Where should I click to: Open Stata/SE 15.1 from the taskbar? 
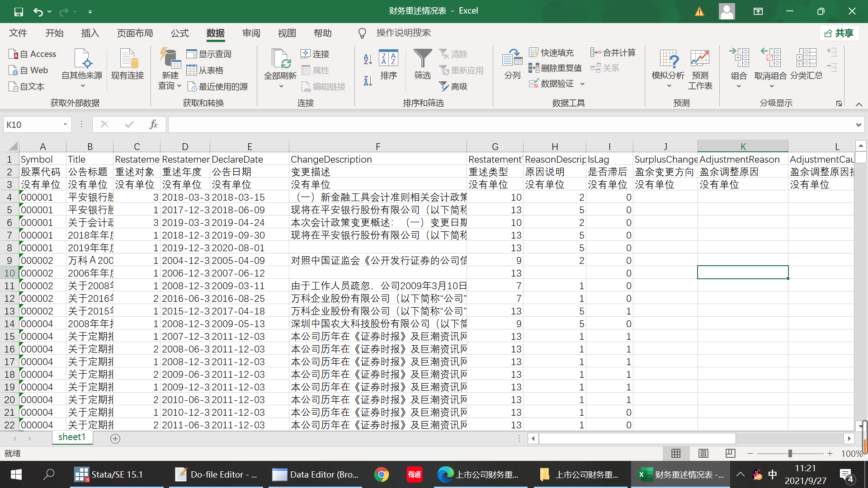point(109,474)
